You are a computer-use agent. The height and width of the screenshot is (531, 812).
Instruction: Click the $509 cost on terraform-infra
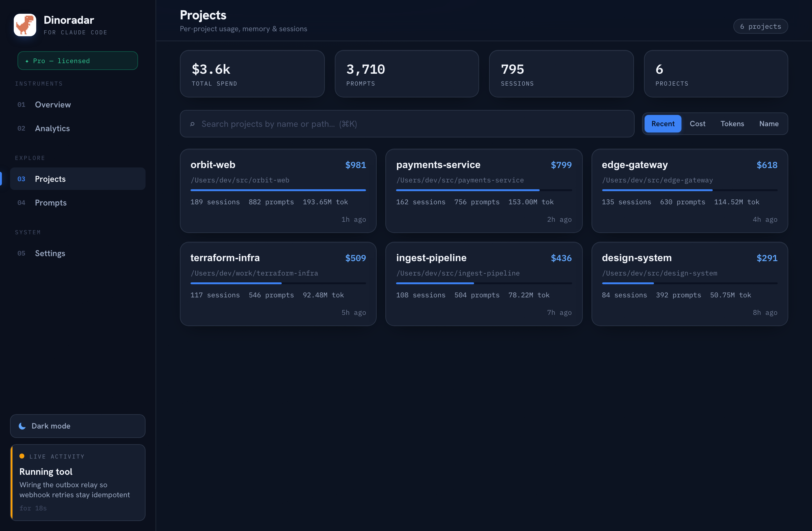coord(355,258)
